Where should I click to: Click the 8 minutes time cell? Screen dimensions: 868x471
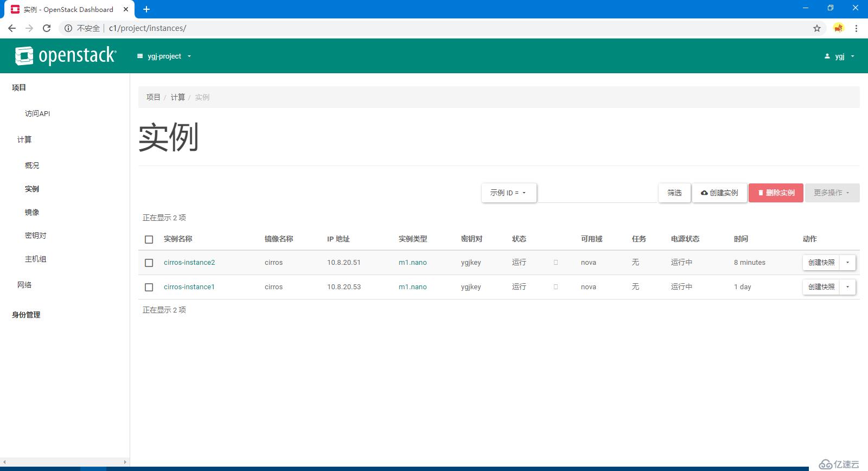750,262
